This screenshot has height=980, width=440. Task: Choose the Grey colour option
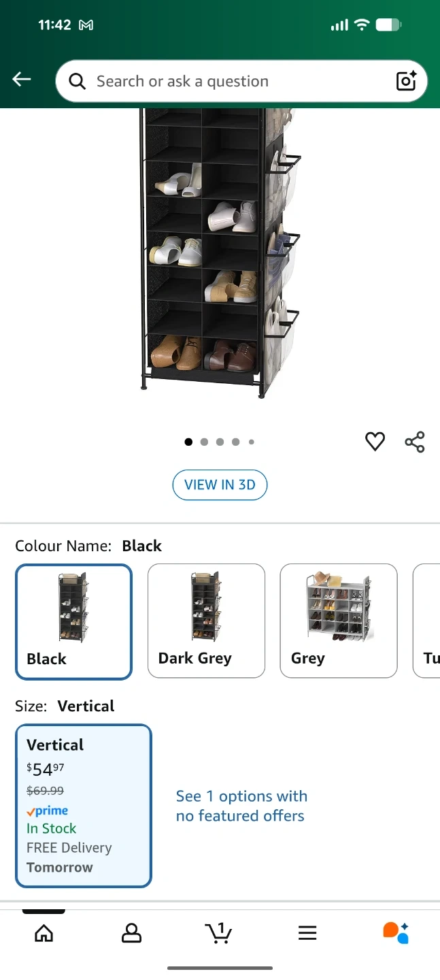[339, 621]
